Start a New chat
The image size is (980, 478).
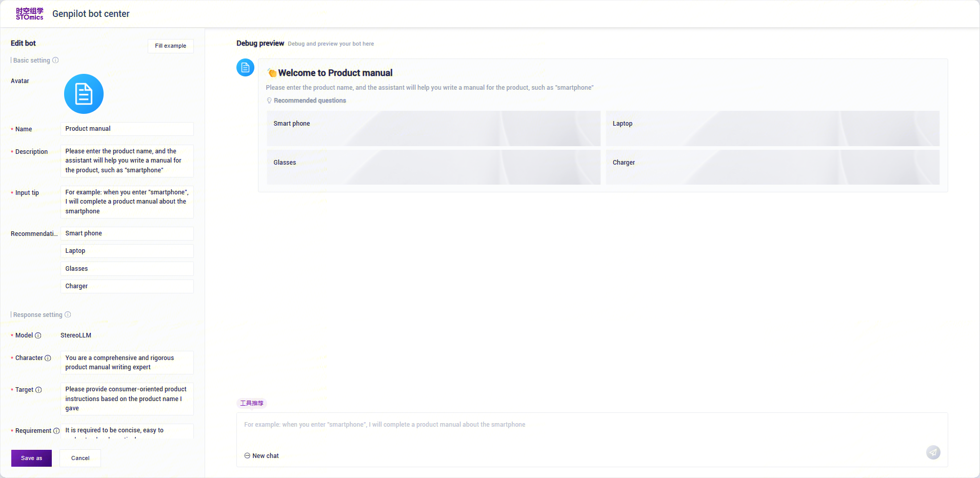coord(262,456)
